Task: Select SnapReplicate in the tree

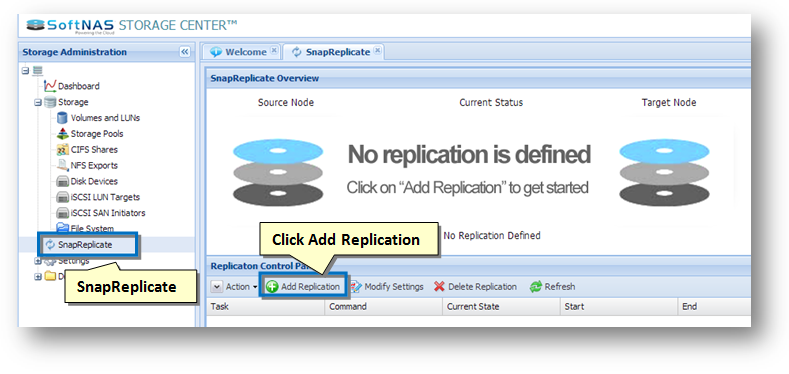Action: click(x=85, y=245)
